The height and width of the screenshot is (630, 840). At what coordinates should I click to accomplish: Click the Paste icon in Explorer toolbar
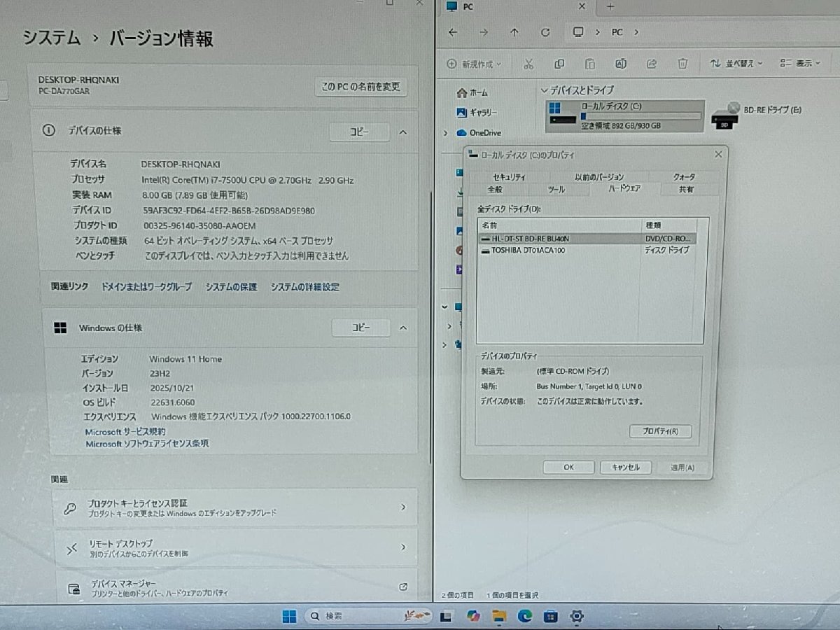(x=590, y=64)
